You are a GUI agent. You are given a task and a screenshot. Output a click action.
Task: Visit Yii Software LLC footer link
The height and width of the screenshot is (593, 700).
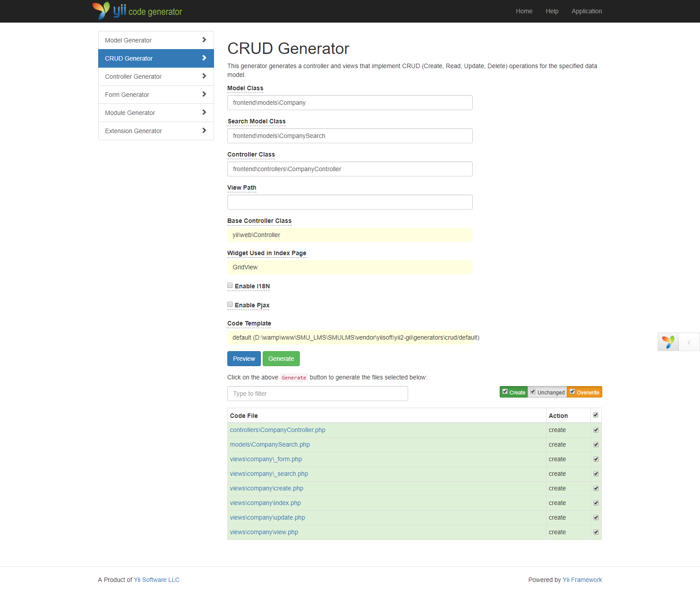click(157, 580)
